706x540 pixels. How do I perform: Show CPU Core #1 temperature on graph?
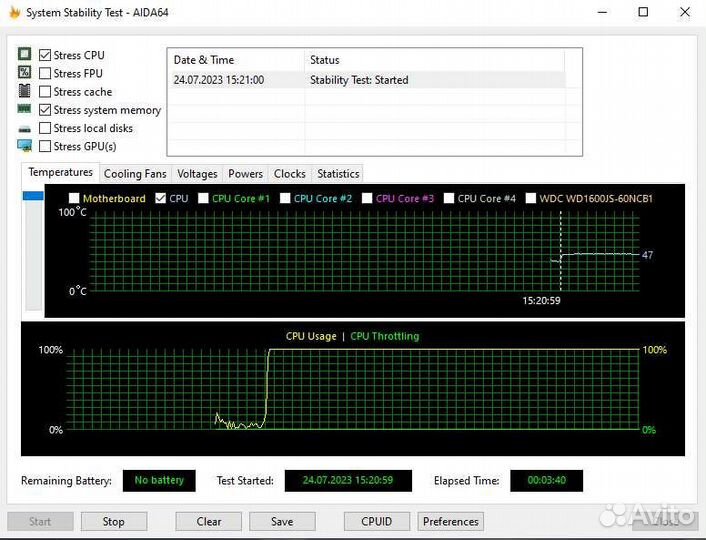tap(204, 198)
